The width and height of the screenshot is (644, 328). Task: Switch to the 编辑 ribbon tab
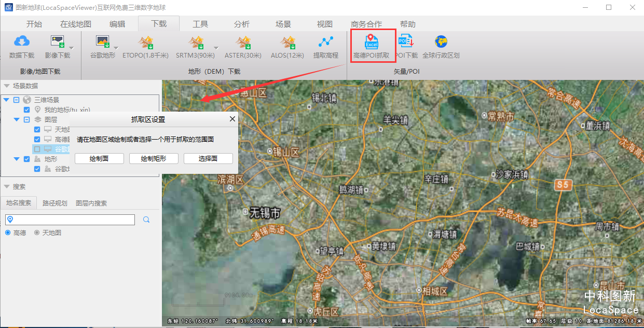pos(117,24)
